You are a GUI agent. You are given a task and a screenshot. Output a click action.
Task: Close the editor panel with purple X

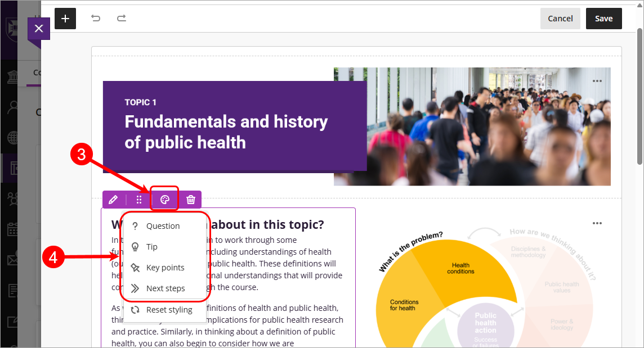click(x=38, y=29)
